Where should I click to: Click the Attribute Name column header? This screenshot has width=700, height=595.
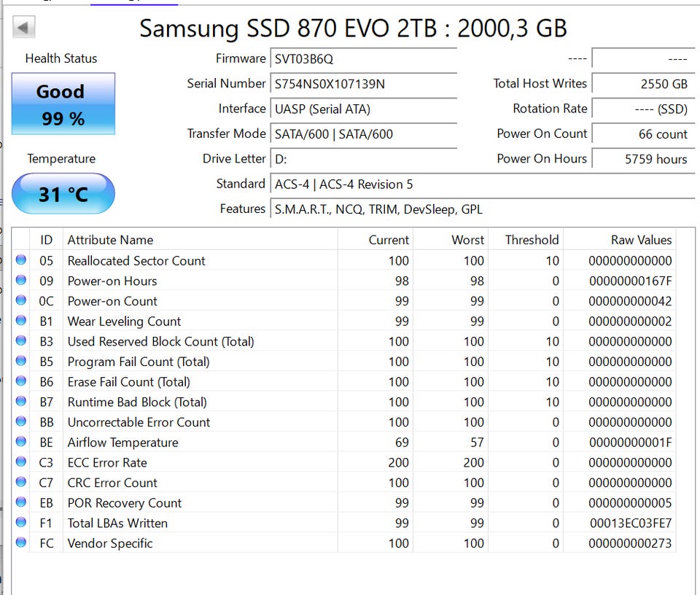click(201, 240)
